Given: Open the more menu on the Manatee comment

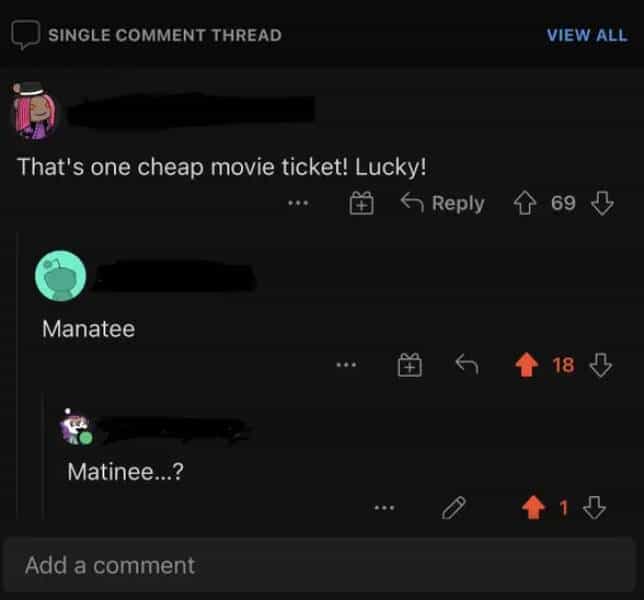Looking at the screenshot, I should click(x=346, y=365).
